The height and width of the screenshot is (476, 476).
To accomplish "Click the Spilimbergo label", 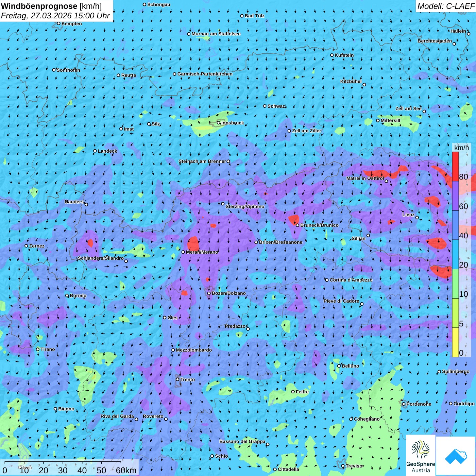I will pyautogui.click(x=456, y=371).
